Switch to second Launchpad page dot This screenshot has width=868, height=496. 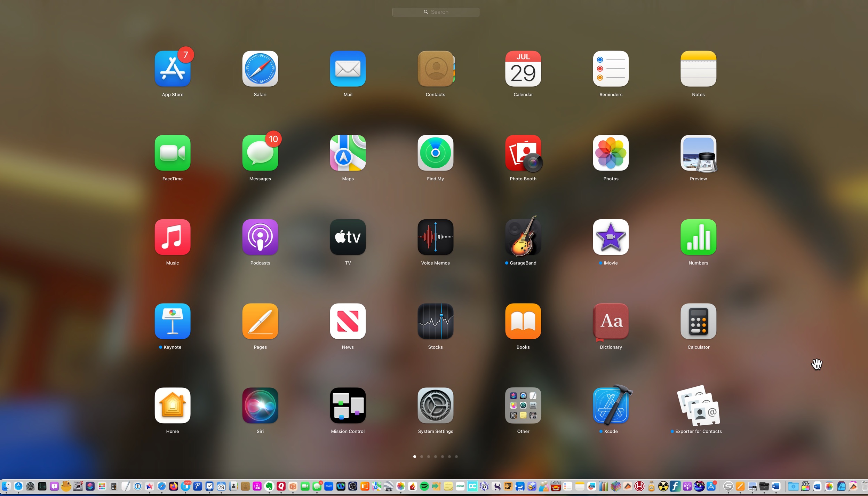click(421, 456)
